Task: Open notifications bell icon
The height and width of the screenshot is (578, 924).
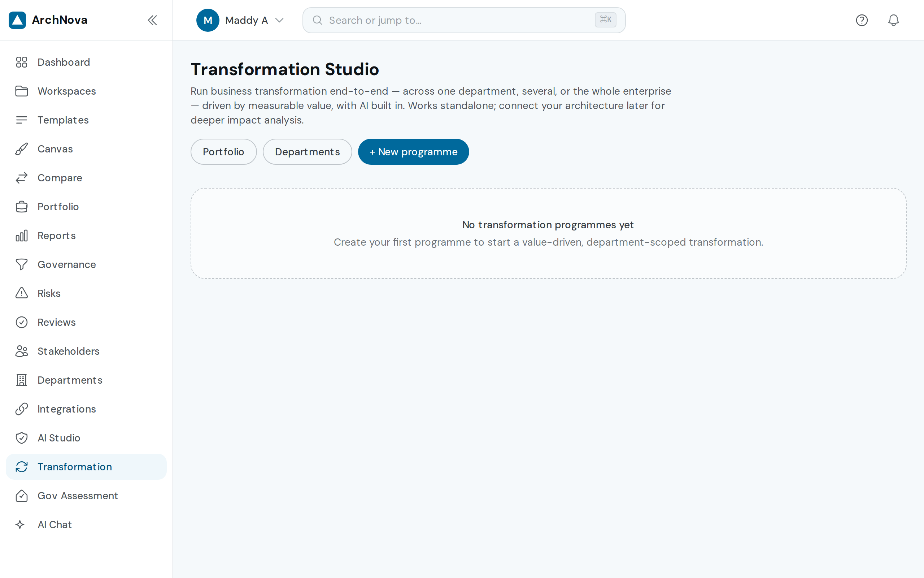Action: coord(893,20)
